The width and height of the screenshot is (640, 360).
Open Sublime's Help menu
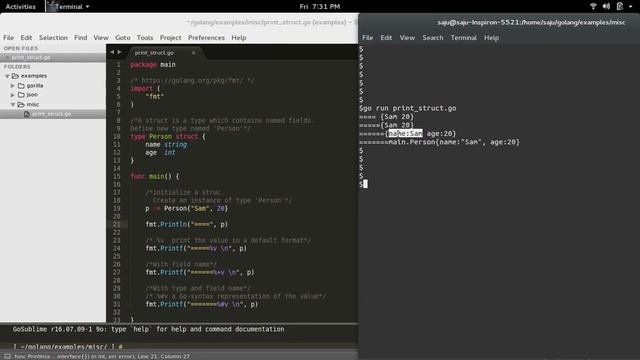pyautogui.click(x=239, y=38)
